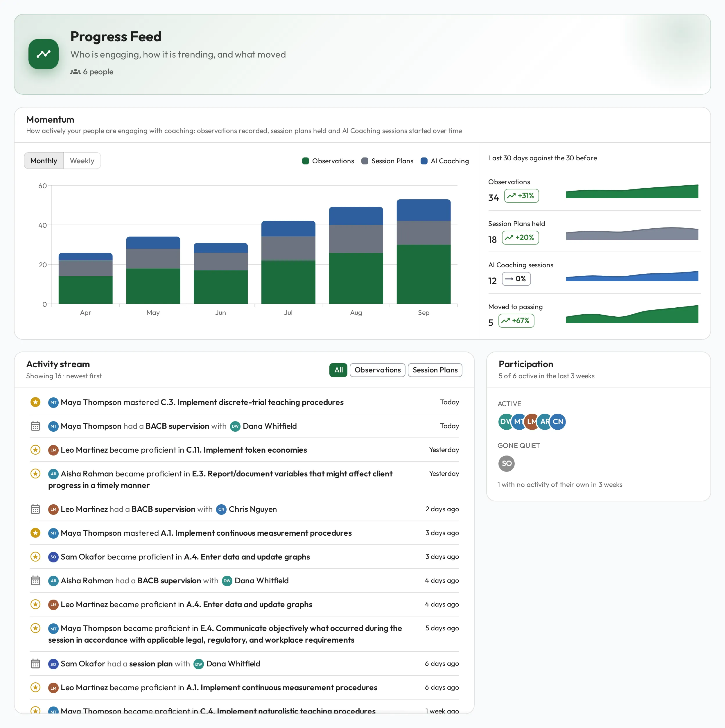Click the CN avatar in the Active participation group
The height and width of the screenshot is (728, 725).
click(x=558, y=422)
